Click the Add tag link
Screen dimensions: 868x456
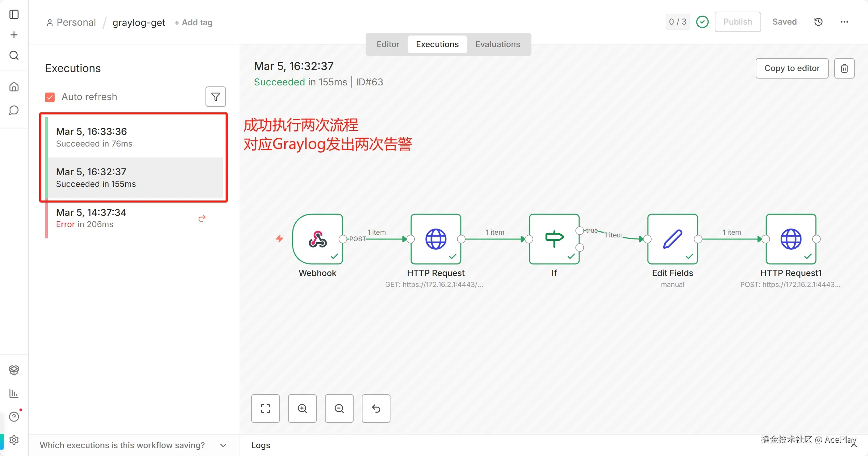194,23
